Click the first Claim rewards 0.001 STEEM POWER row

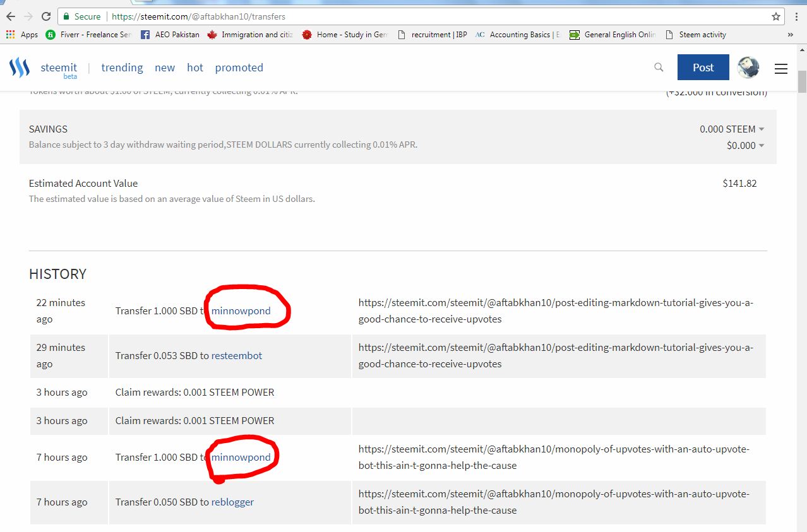[398, 392]
